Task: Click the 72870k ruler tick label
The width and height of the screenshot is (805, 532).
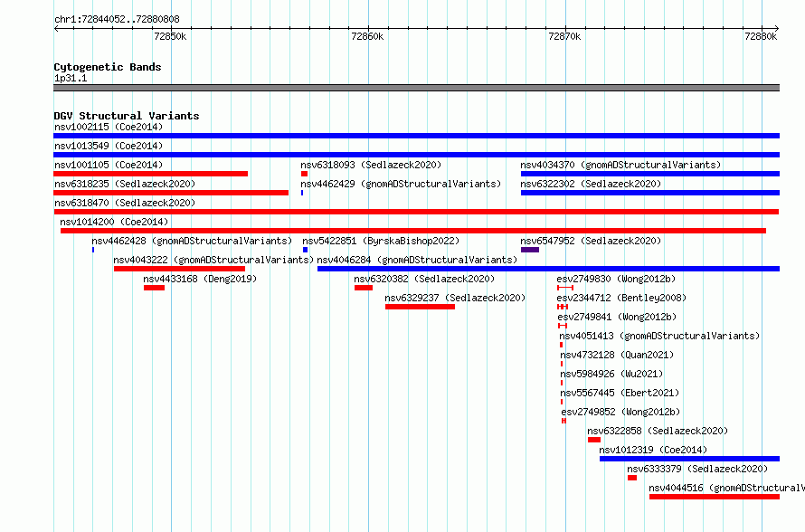Action: [x=564, y=36]
